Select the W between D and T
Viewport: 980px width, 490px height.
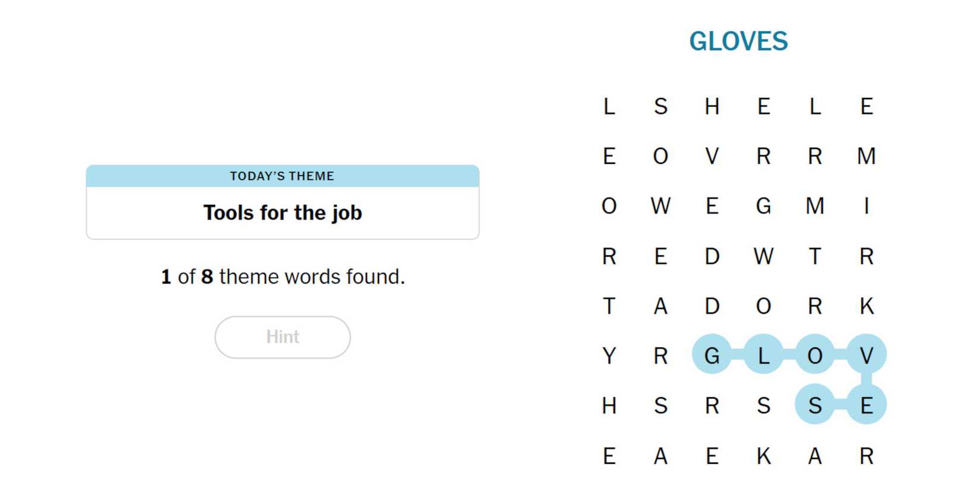763,256
